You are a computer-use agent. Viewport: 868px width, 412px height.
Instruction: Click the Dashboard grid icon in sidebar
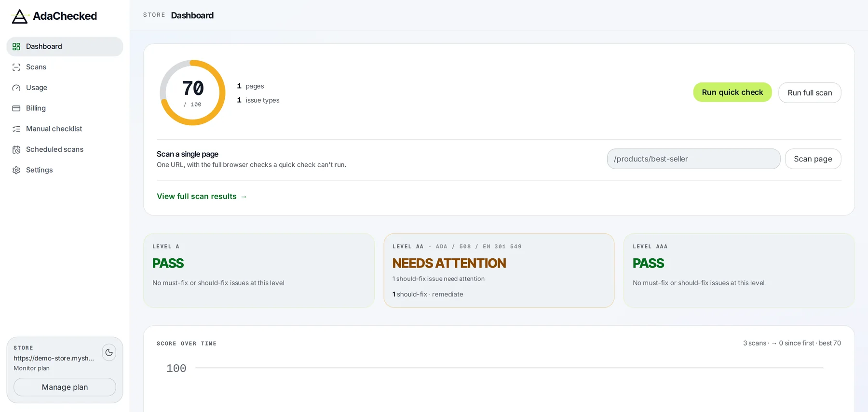[16, 47]
